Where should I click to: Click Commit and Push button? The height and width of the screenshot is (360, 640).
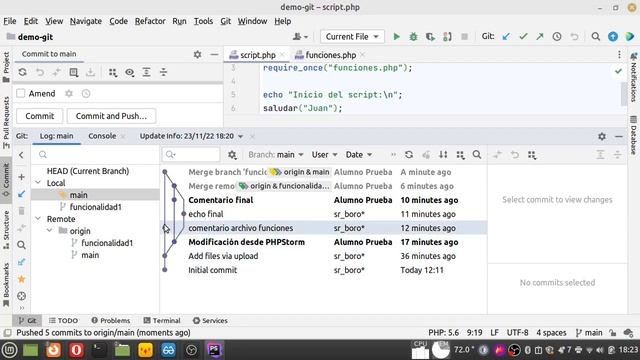coord(111,116)
